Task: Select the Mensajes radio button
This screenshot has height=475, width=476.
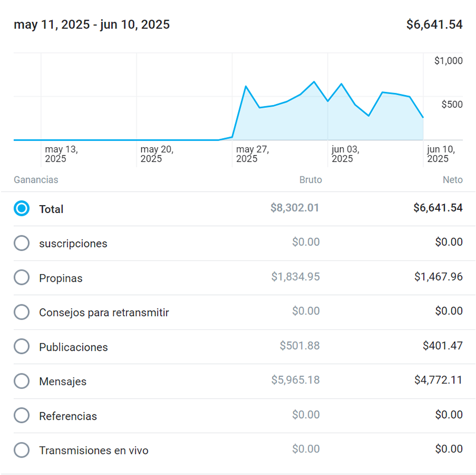Action: 21,381
